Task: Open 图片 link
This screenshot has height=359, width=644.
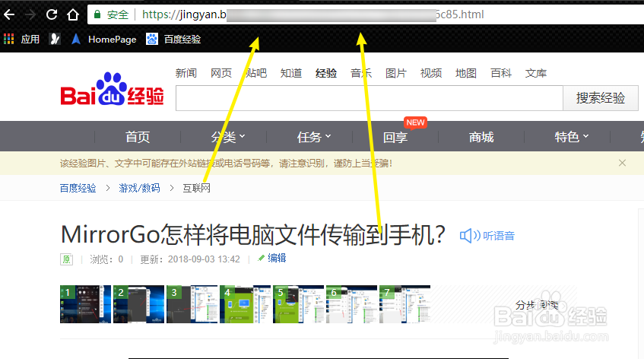Action: pos(396,73)
